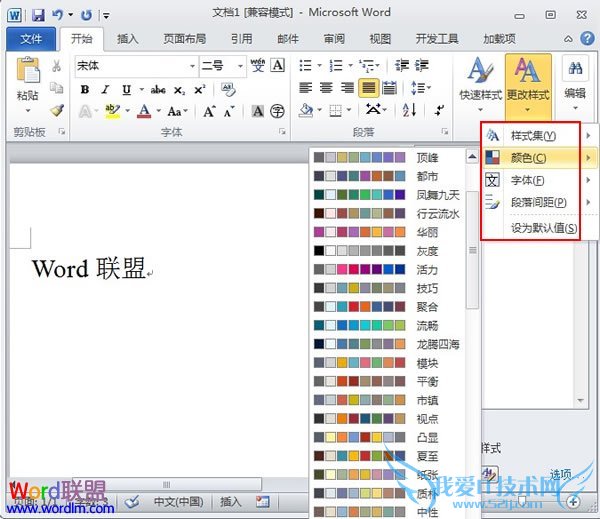
Task: Toggle Italic formatting
Action: (105, 88)
